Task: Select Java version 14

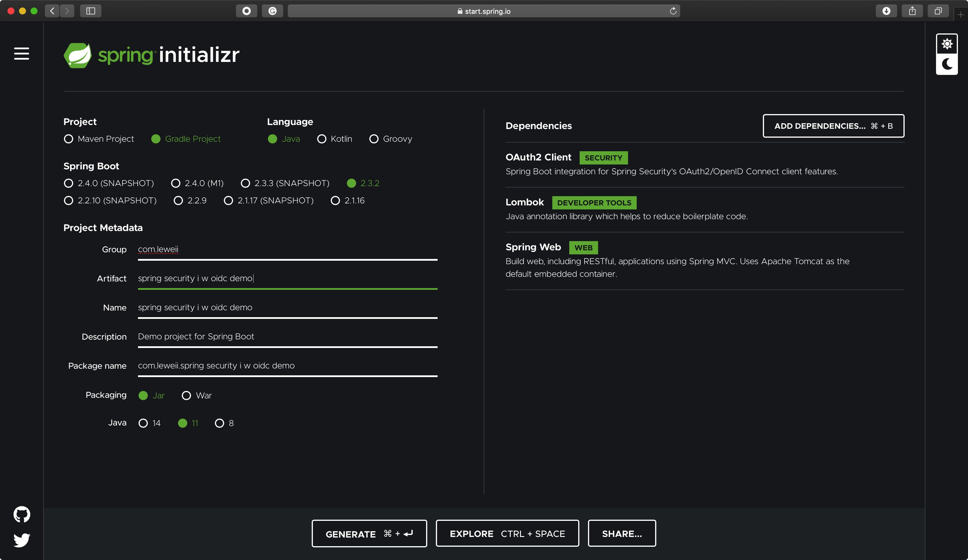Action: click(150, 423)
